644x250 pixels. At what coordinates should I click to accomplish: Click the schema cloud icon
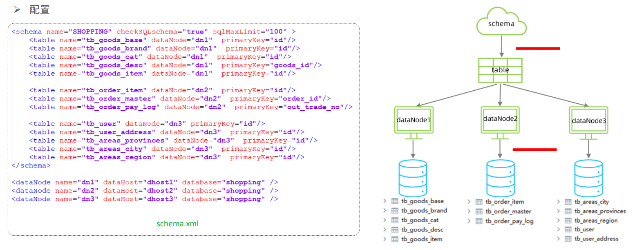(501, 22)
